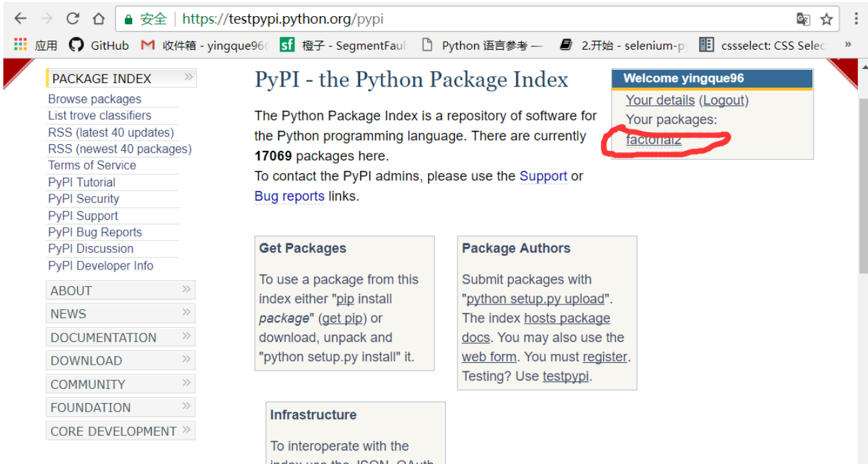Screen dimensions: 868x464
Task: Click the address bar URL field
Action: point(470,19)
